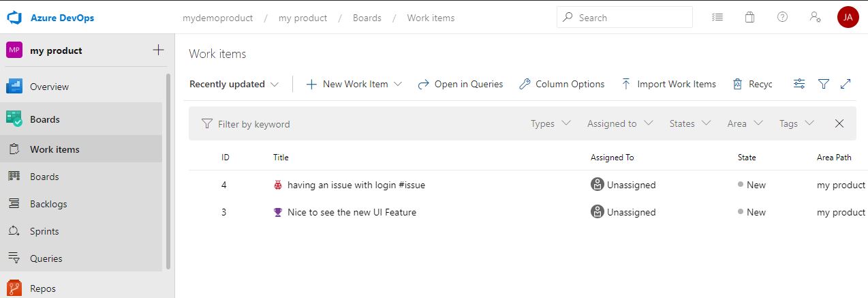Open the Tags filter dropdown

pos(796,123)
